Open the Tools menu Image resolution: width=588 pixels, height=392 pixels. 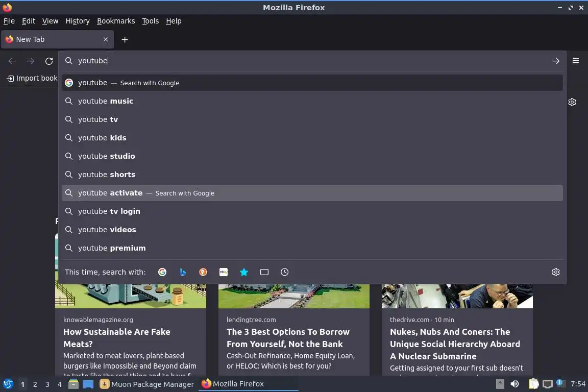151,21
